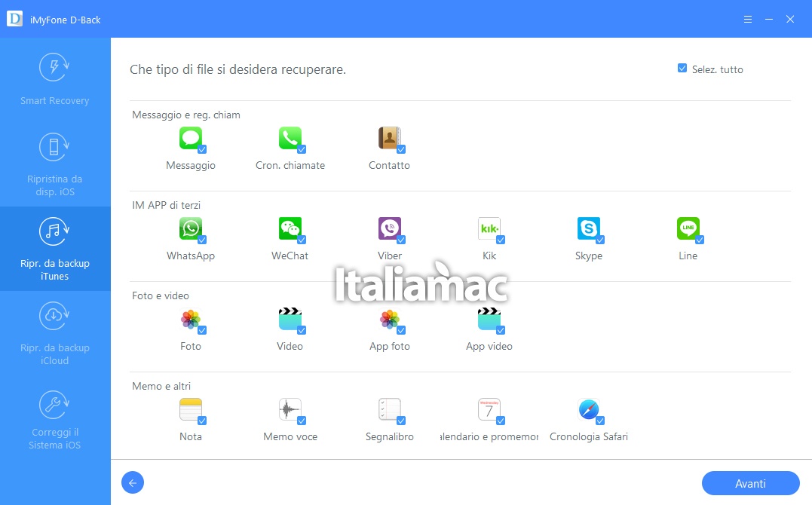Disable the Contatto checkbox

click(401, 150)
